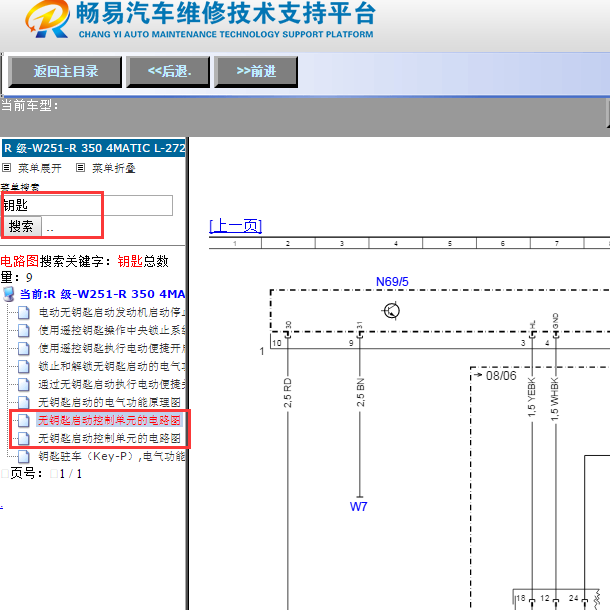Click document icon for 电动无钥匙启动发动机启动停止
610x610 pixels.
(x=23, y=312)
